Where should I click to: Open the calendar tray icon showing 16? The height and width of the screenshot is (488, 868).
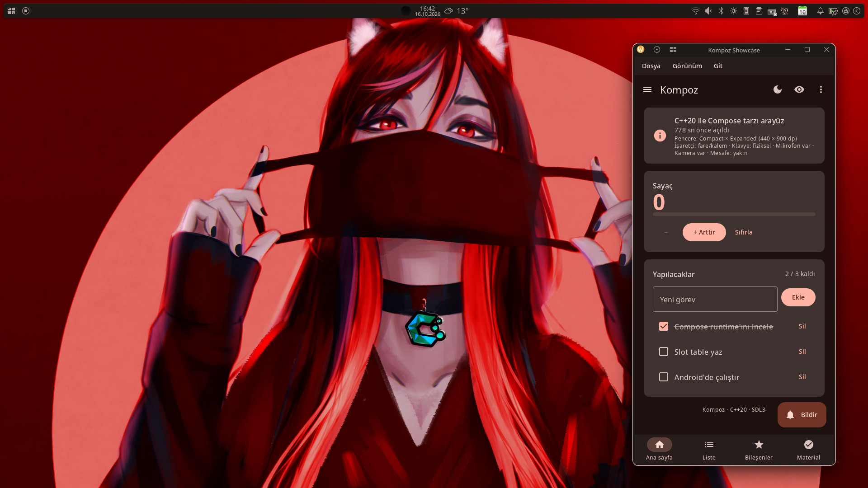802,11
